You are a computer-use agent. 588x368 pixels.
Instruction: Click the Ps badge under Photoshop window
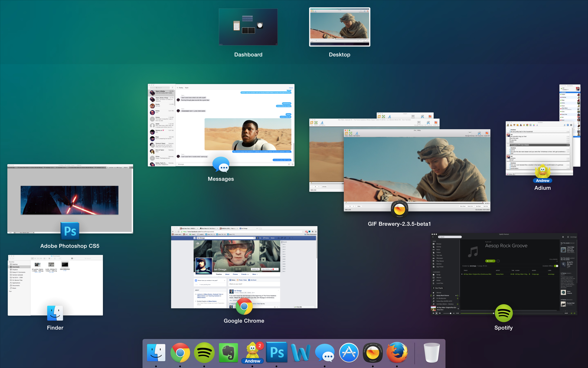[x=70, y=231]
